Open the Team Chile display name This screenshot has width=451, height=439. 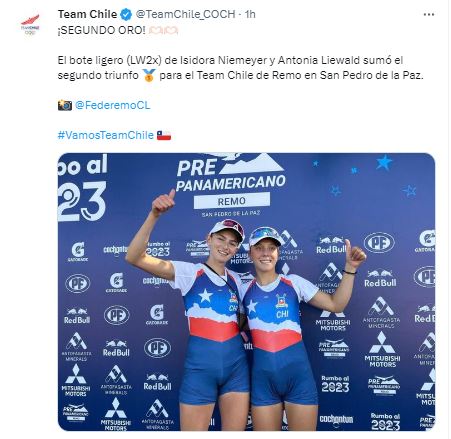88,14
